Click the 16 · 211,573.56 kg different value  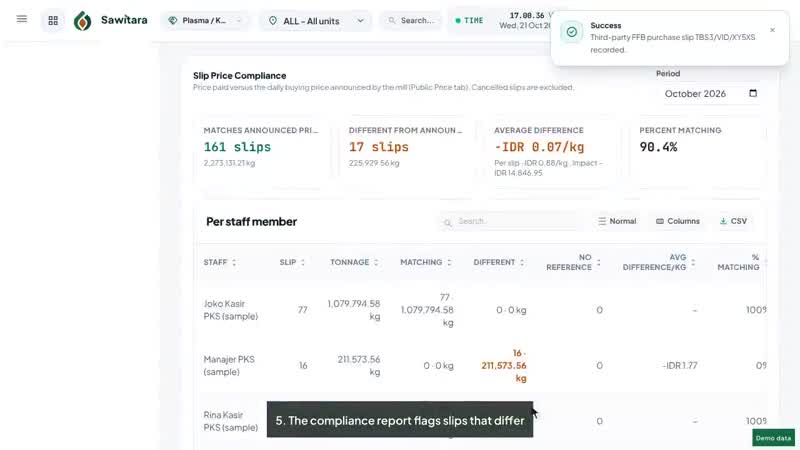(x=504, y=365)
